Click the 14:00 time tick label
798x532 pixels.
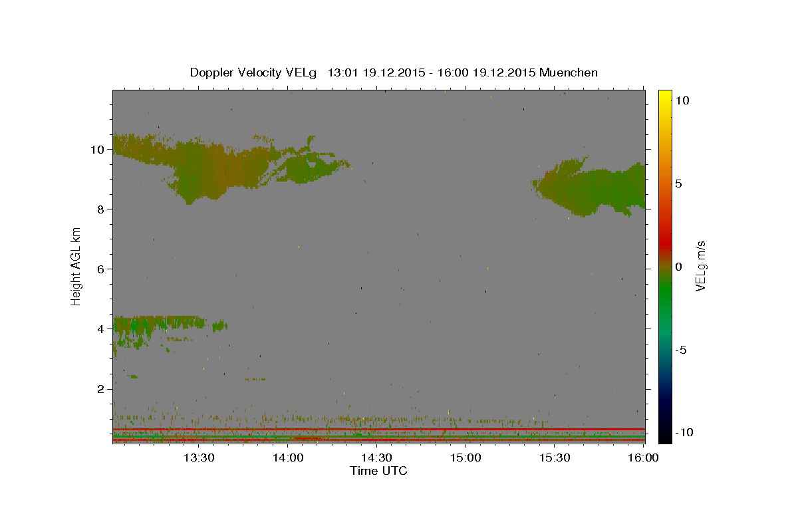tap(287, 458)
